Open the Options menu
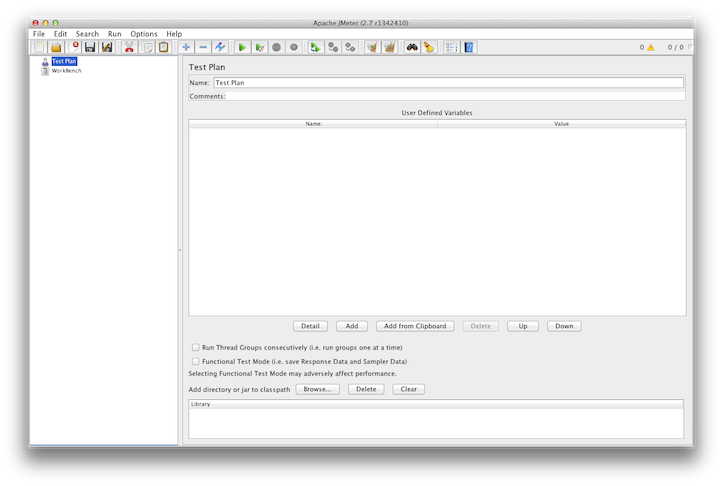Screen dimensions: 722x486 [x=144, y=34]
